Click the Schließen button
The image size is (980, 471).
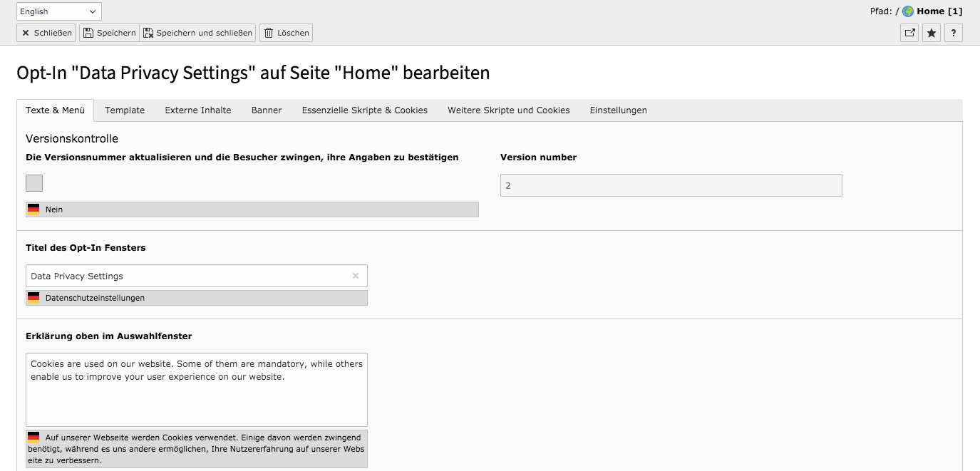pos(46,33)
